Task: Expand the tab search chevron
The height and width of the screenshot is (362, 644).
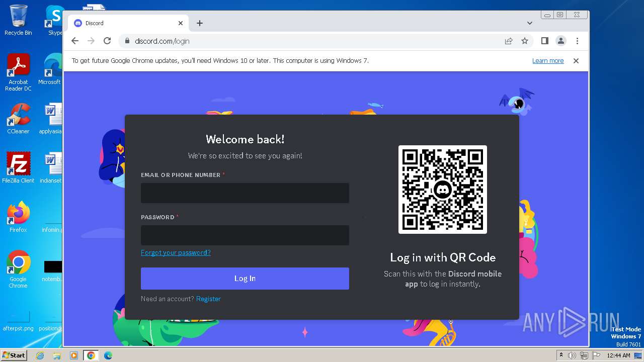Action: (x=530, y=23)
